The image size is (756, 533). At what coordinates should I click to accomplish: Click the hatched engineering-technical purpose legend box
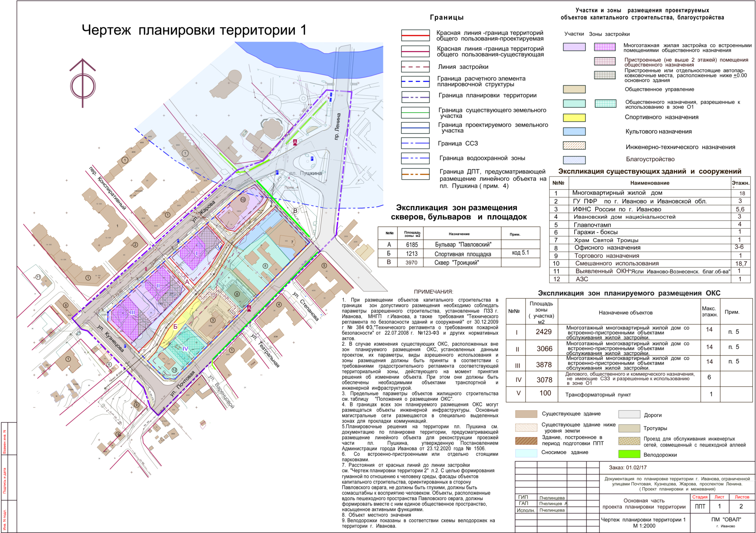pos(574,146)
